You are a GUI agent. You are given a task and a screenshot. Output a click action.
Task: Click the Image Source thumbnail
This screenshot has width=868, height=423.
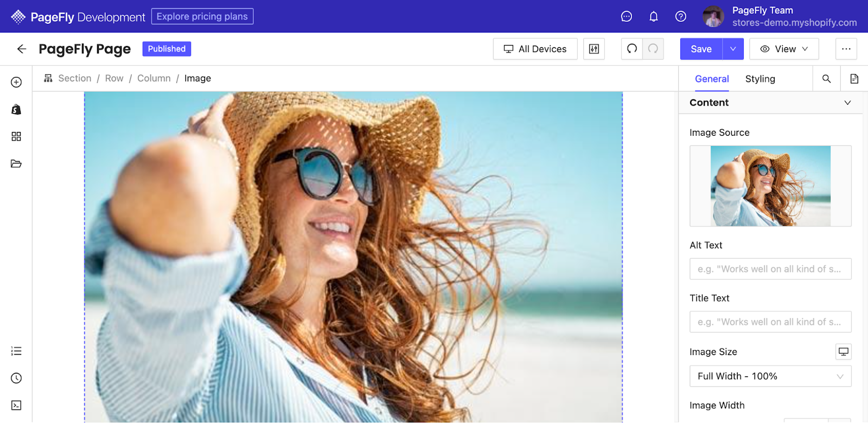(770, 186)
